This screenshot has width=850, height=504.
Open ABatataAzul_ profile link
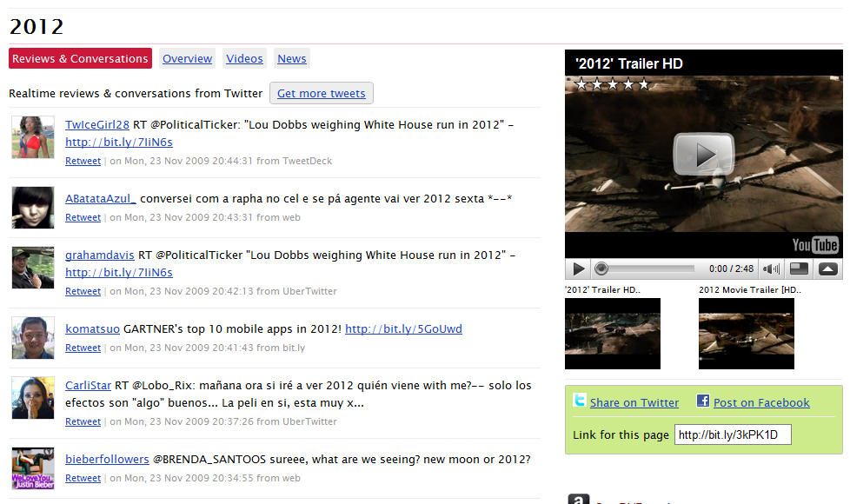101,198
